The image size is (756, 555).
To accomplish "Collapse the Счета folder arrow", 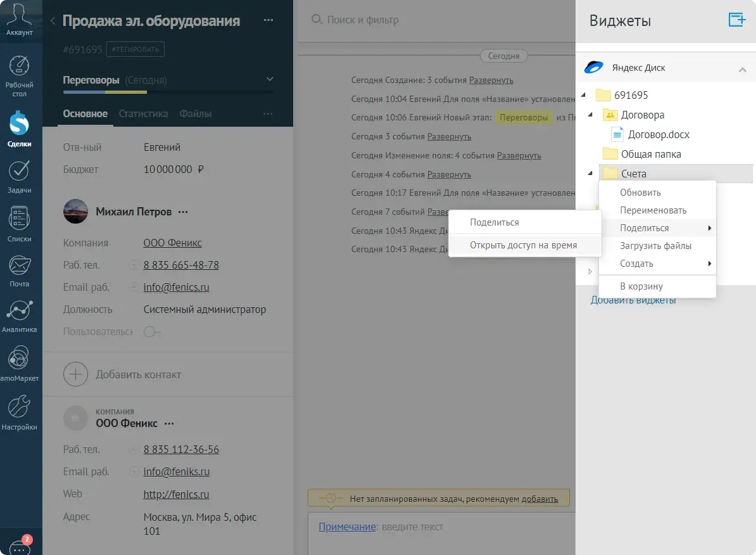I will click(591, 173).
